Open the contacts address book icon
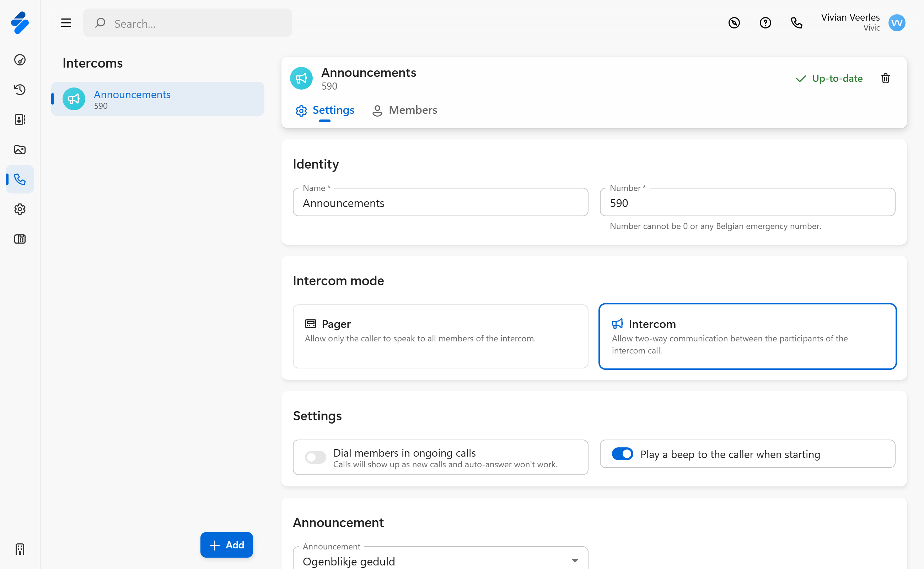This screenshot has height=569, width=924. [x=20, y=120]
